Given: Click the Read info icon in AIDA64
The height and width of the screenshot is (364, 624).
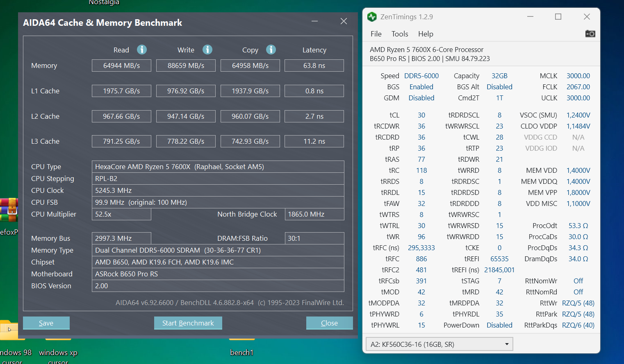Looking at the screenshot, I should pos(142,50).
